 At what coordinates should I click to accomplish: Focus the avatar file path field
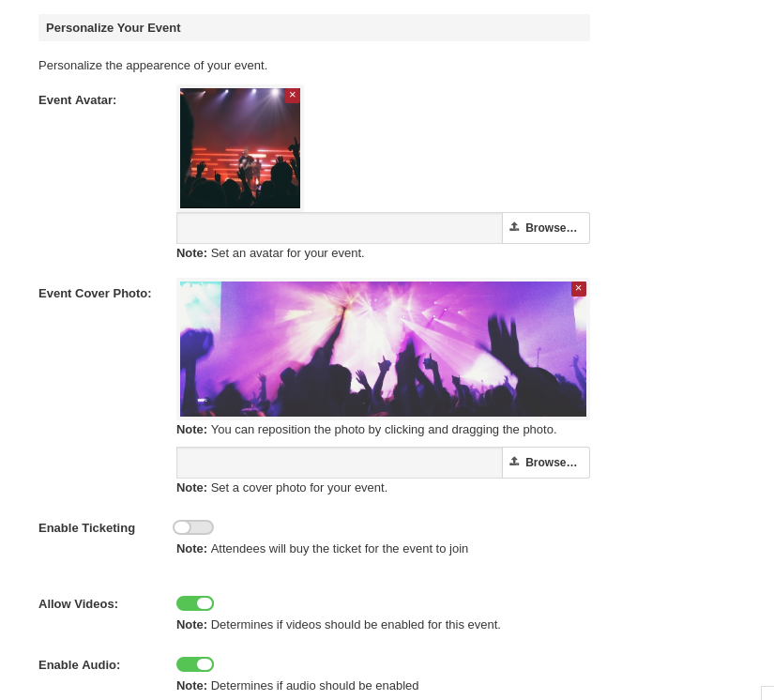pyautogui.click(x=340, y=228)
